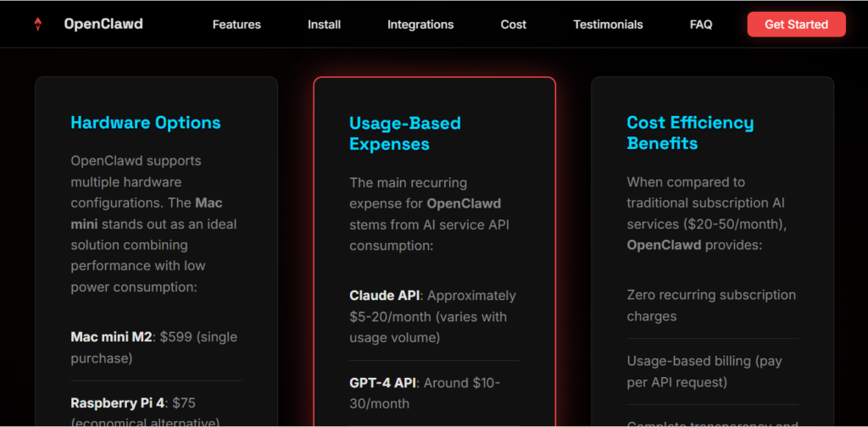This screenshot has width=868, height=427.
Task: Click the paragraph about multiple hardware configurations
Action: (153, 224)
